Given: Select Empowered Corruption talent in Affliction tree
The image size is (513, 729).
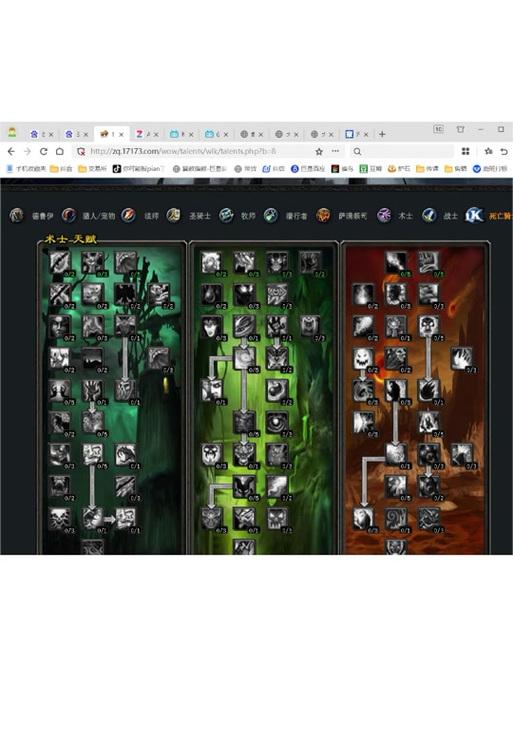Looking at the screenshot, I should (159, 358).
